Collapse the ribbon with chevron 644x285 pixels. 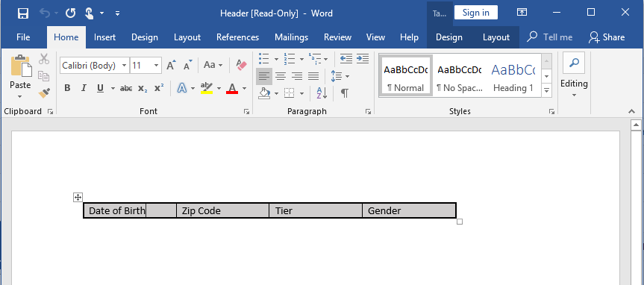(631, 111)
